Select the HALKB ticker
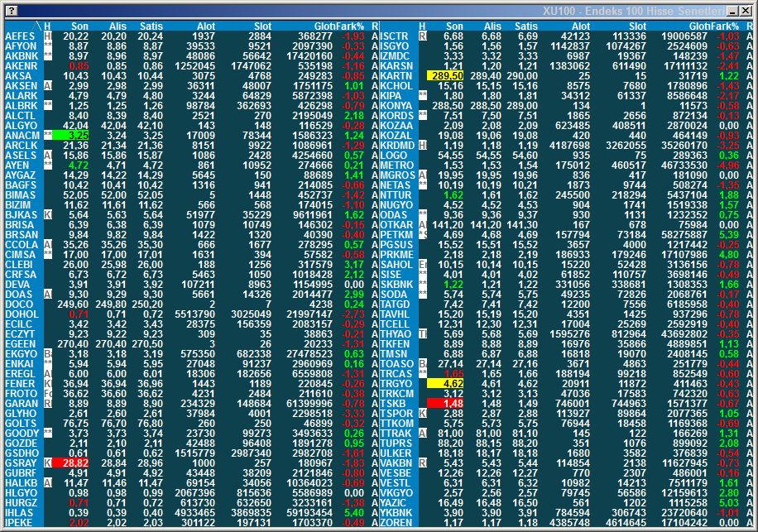 [x=21, y=482]
